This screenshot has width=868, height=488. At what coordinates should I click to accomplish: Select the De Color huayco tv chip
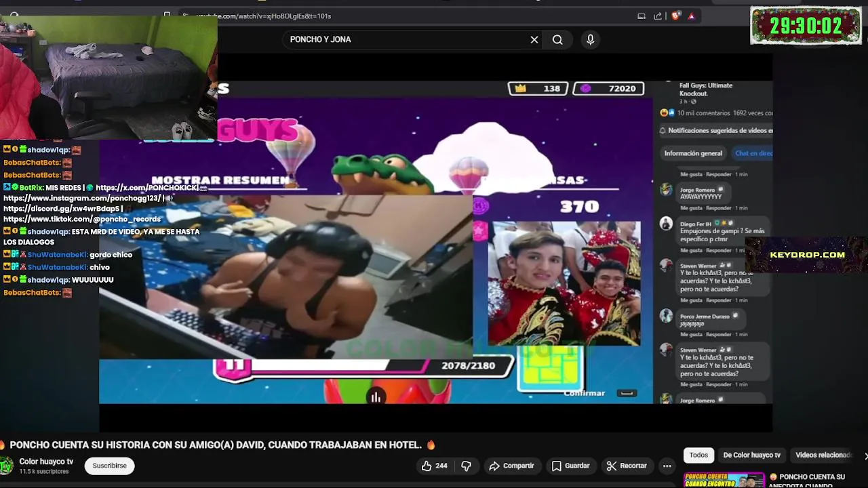pyautogui.click(x=751, y=455)
